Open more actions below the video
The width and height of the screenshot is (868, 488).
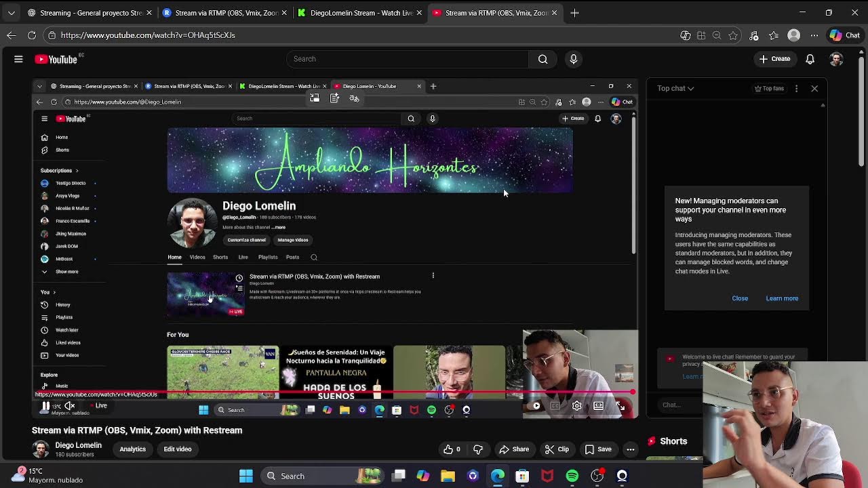tap(630, 449)
